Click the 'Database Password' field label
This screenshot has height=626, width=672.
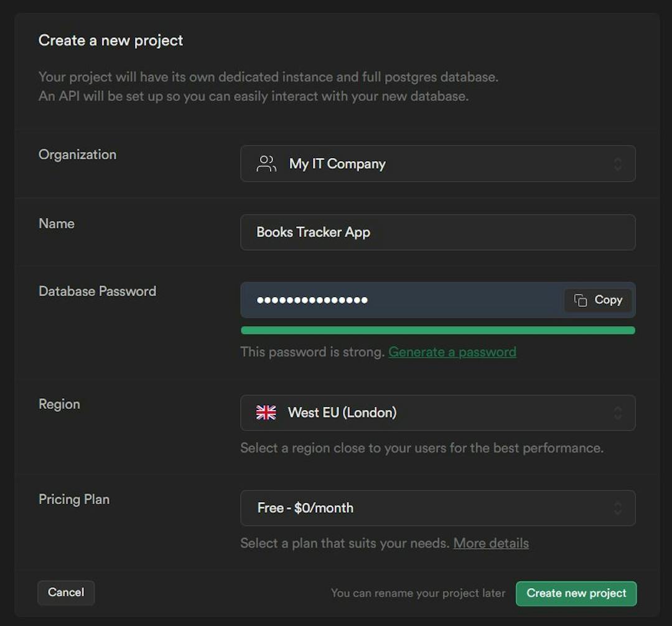[97, 291]
